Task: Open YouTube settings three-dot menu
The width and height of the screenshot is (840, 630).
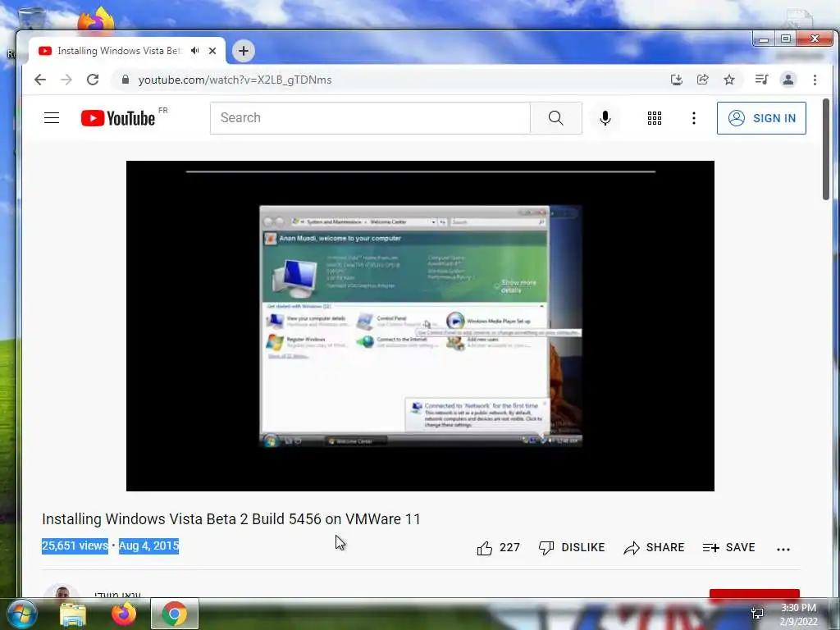Action: (694, 118)
